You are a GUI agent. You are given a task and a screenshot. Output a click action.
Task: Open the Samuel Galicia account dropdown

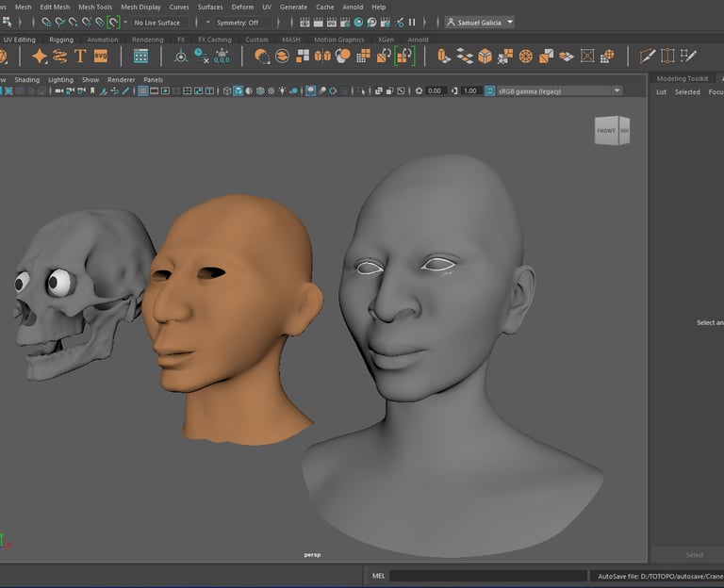tap(480, 22)
